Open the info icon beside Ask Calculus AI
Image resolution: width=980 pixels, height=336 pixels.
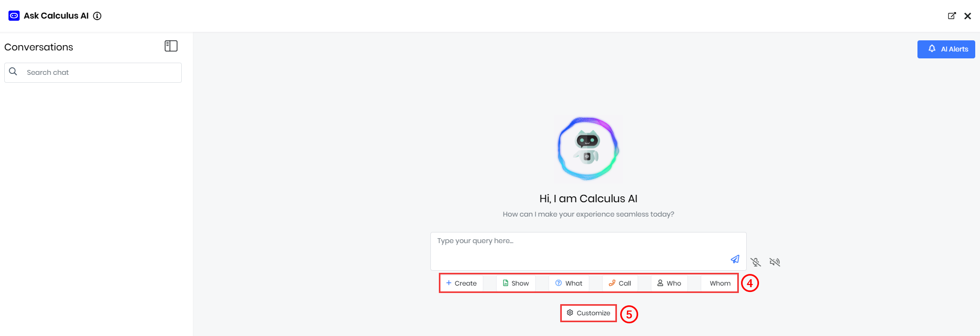98,16
